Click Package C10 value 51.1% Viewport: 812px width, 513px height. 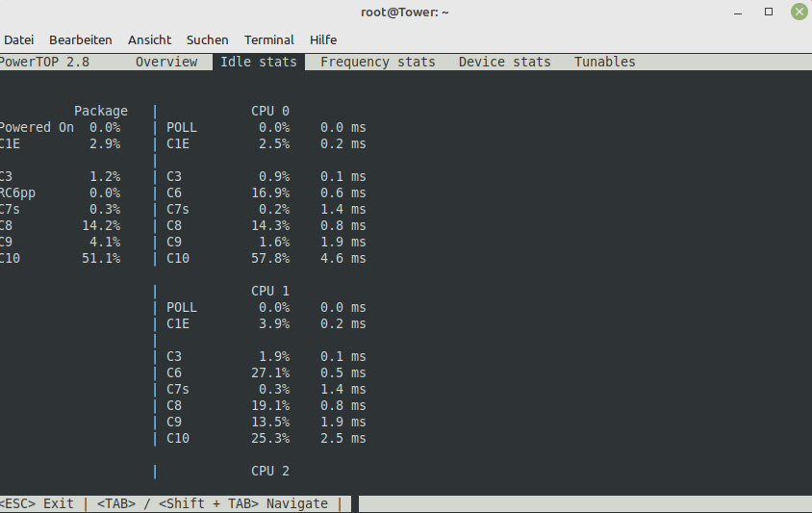(101, 258)
